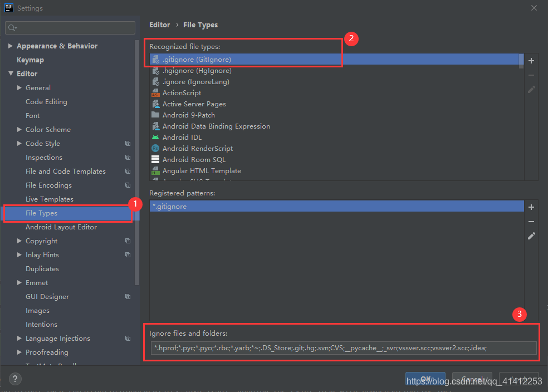
Task: Click add button beside Registered patterns
Action: tap(531, 207)
